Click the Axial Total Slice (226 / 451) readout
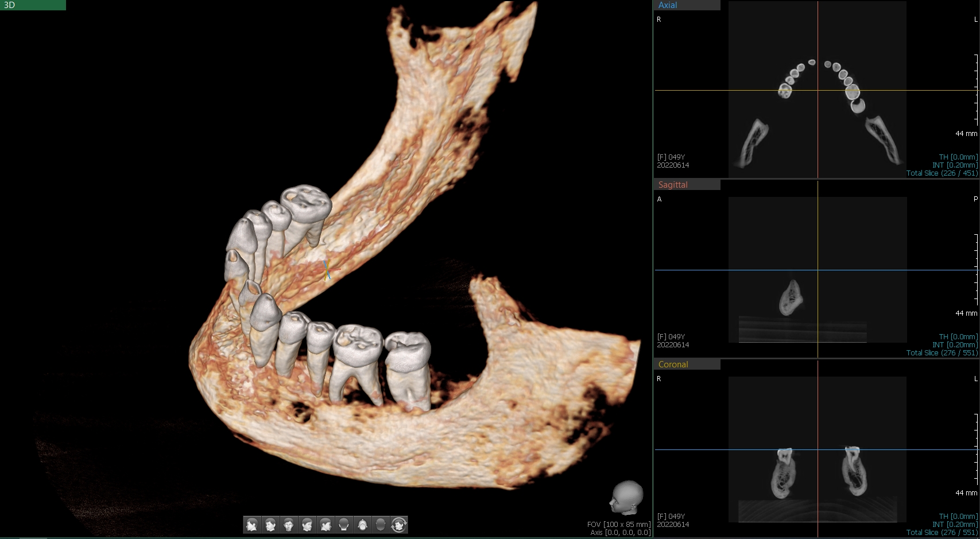 tap(942, 173)
